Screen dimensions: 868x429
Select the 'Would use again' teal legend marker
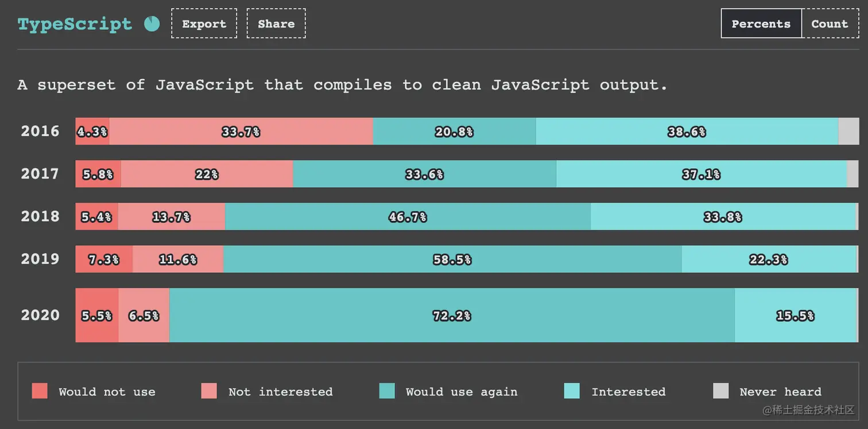(x=387, y=392)
